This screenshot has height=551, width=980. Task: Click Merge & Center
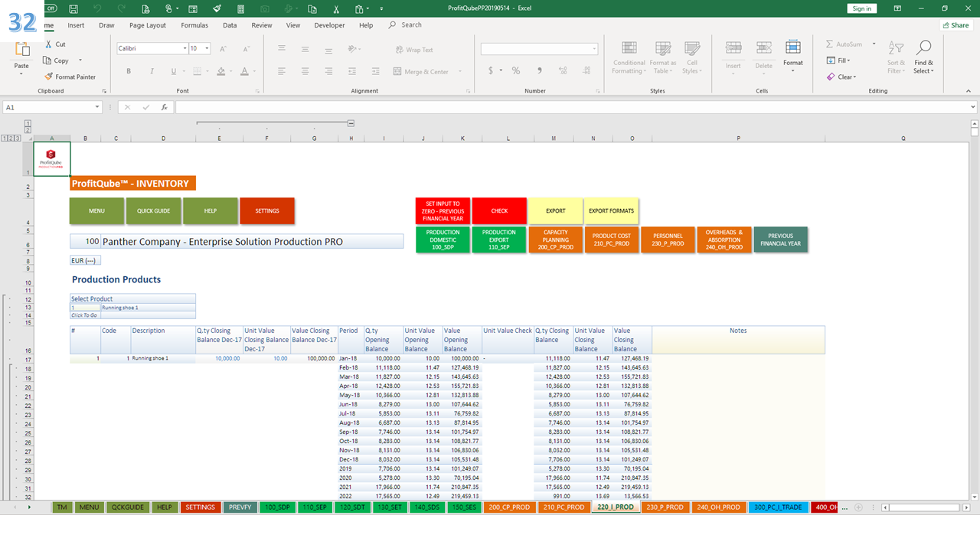click(421, 71)
